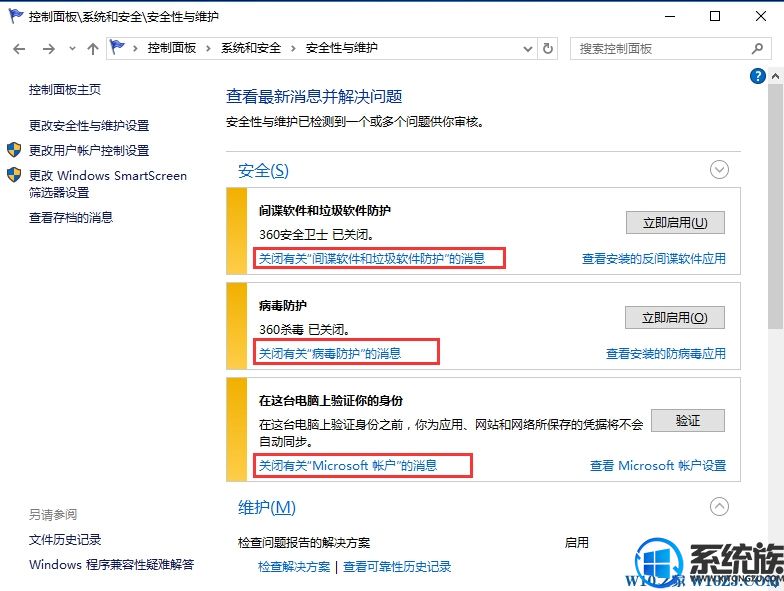The image size is (784, 591).
Task: Collapse the 安全(S) section chevron
Action: tap(719, 170)
